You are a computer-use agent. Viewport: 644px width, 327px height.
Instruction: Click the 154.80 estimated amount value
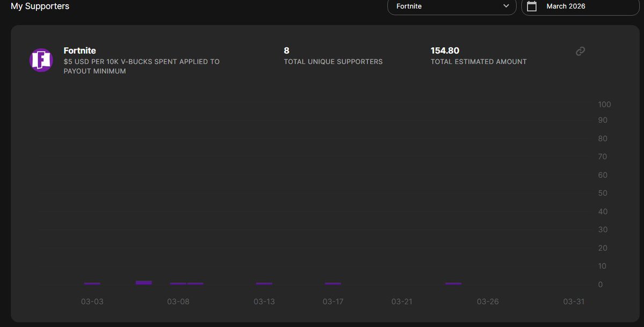[x=445, y=50]
